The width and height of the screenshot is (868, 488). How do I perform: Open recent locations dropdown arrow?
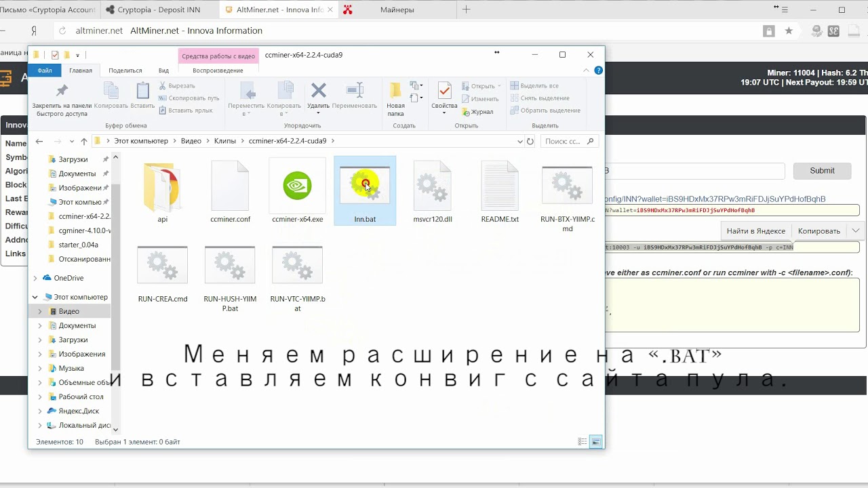coord(71,141)
